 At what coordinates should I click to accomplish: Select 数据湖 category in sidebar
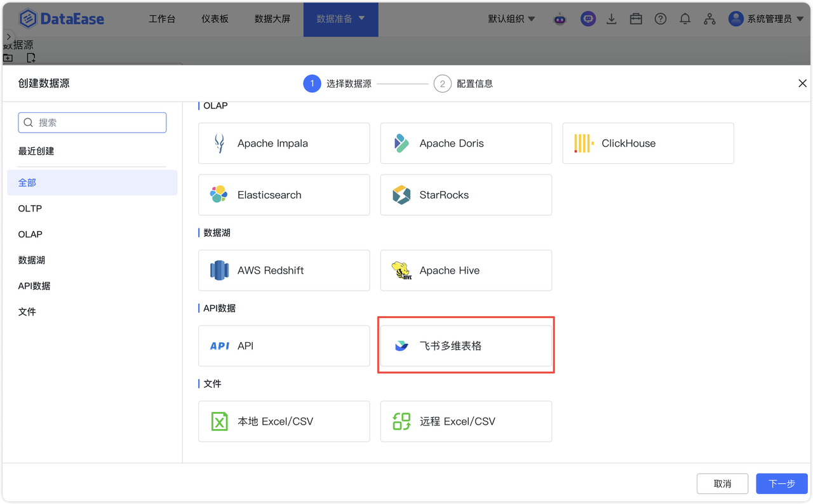[92, 260]
